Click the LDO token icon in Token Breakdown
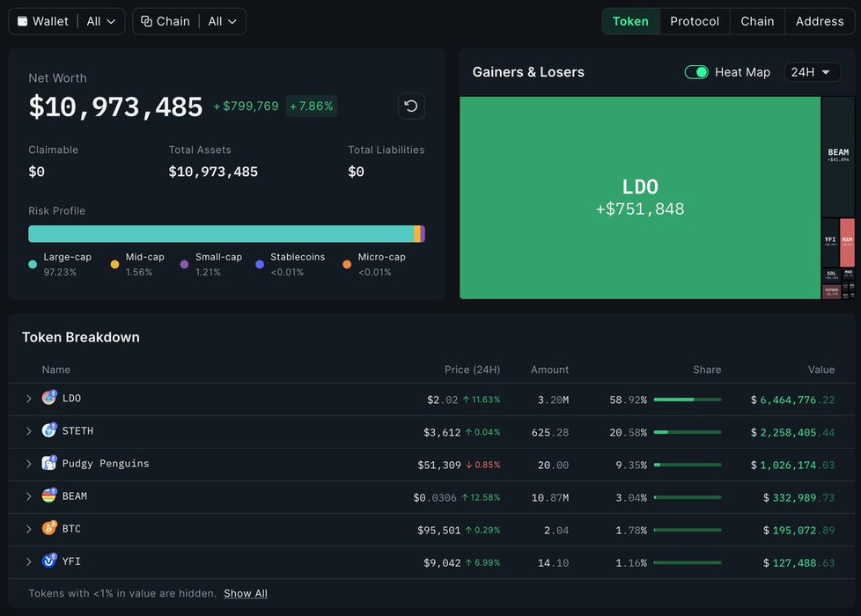The image size is (861, 616). 49,398
